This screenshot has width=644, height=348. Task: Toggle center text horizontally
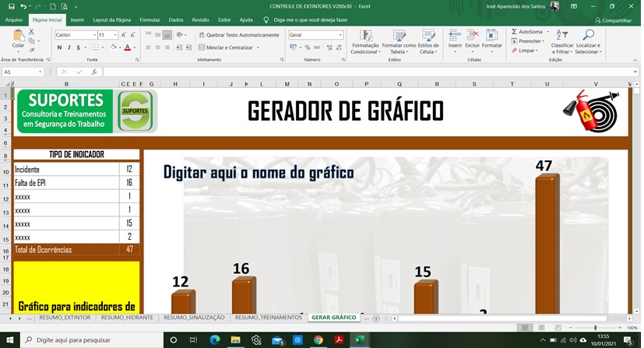coord(158,47)
